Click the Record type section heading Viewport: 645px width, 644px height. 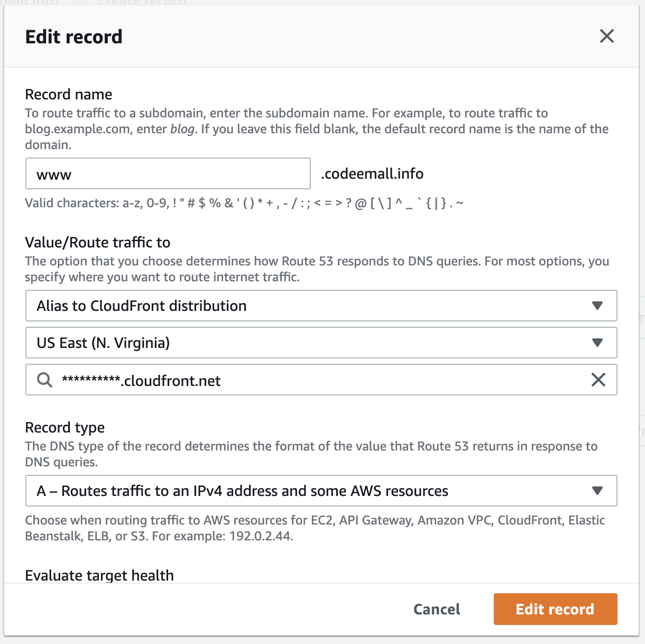65,427
